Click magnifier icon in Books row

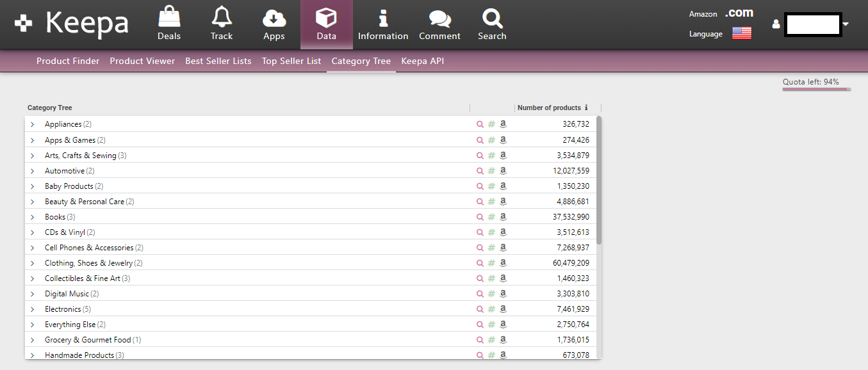pyautogui.click(x=480, y=216)
